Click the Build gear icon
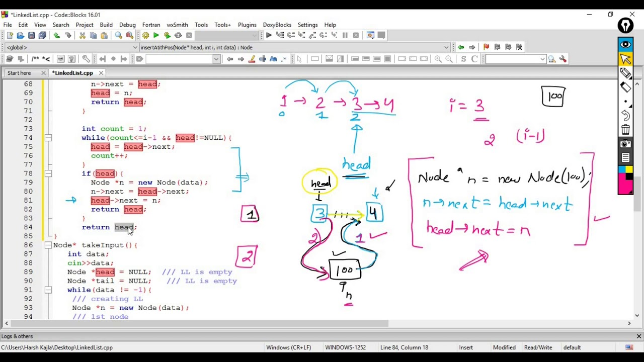This screenshot has height=362, width=644. [x=145, y=35]
